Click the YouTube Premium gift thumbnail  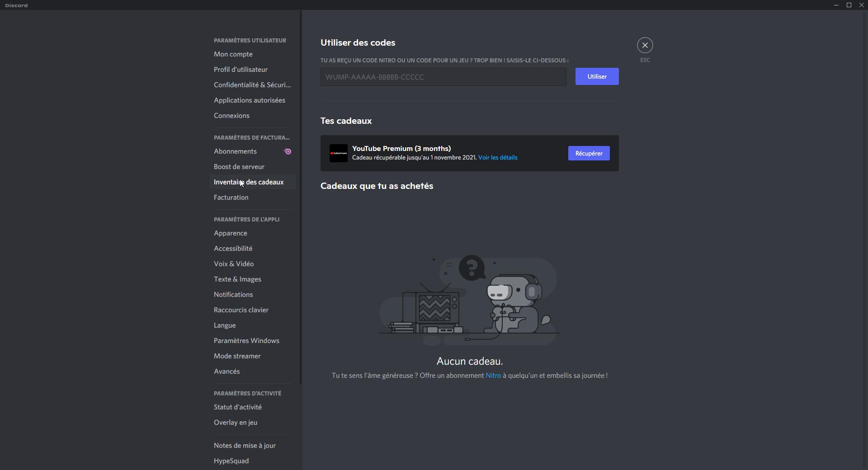[338, 153]
